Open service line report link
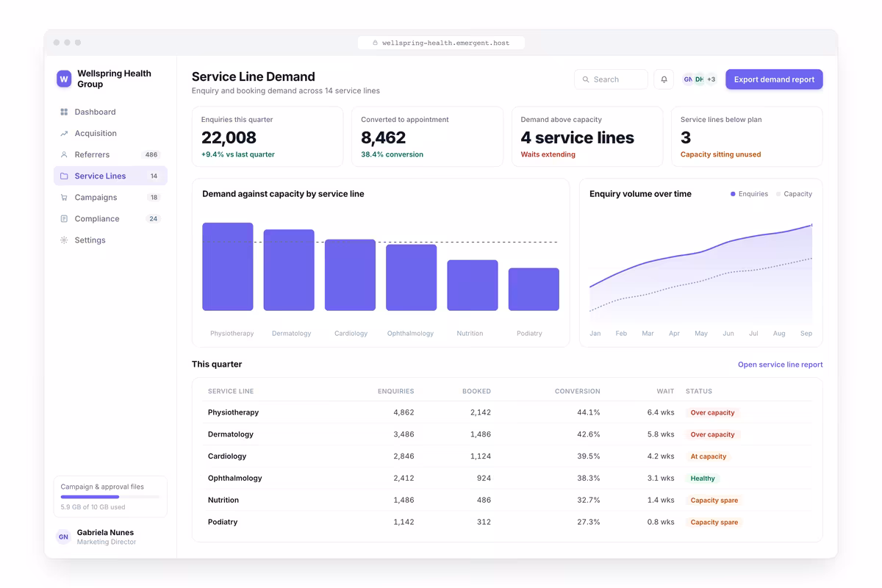The height and width of the screenshot is (588, 882). [x=780, y=365]
